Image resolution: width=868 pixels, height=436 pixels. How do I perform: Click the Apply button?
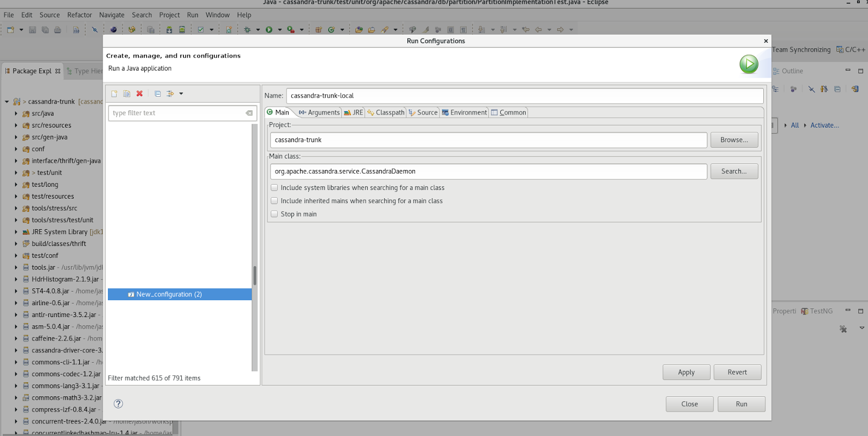pos(686,372)
